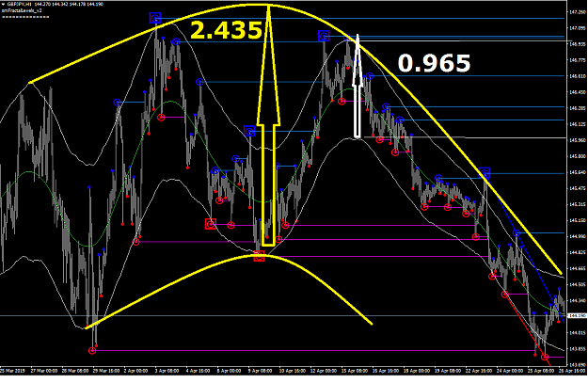Click price label 144.990 on the axis
Screen dimensions: 588x383
pyautogui.click(x=578, y=236)
